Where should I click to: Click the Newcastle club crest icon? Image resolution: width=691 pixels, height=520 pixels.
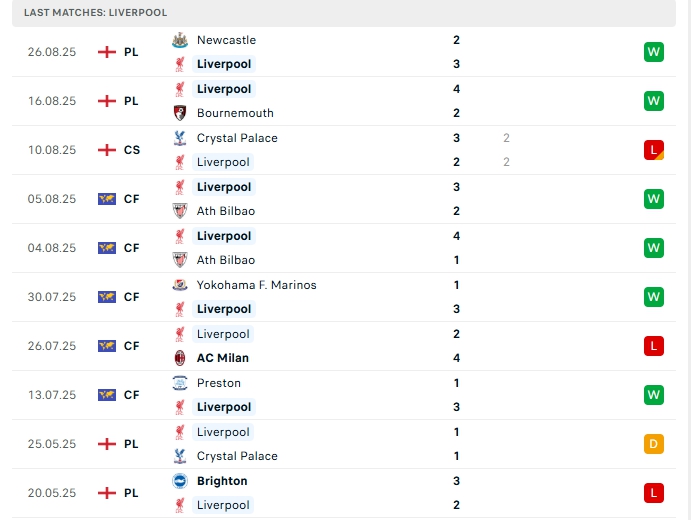tap(180, 40)
